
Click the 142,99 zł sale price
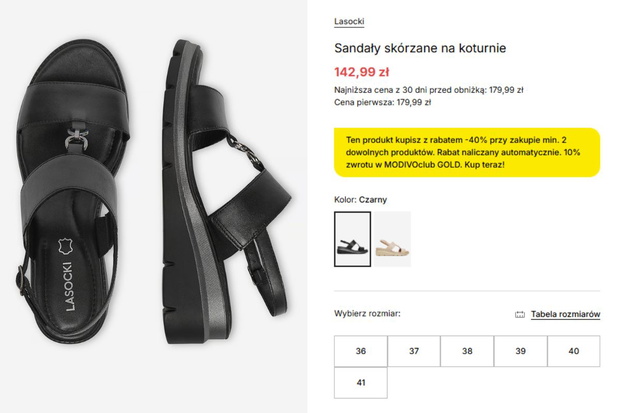(362, 72)
